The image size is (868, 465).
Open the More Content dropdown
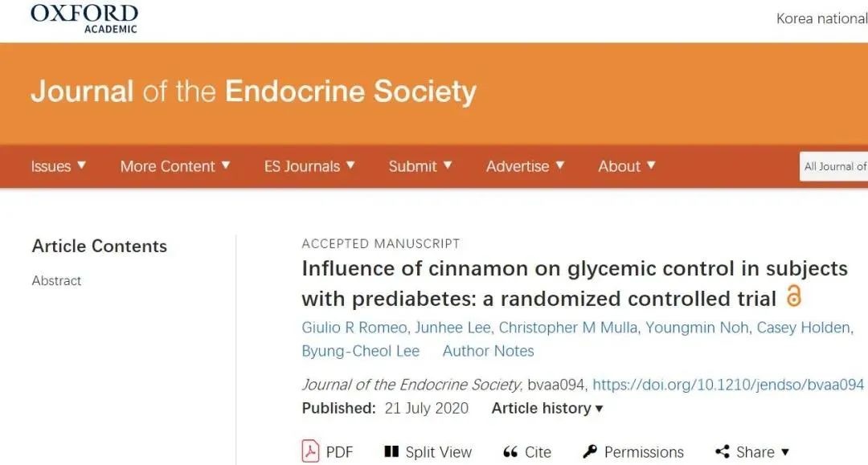[175, 166]
